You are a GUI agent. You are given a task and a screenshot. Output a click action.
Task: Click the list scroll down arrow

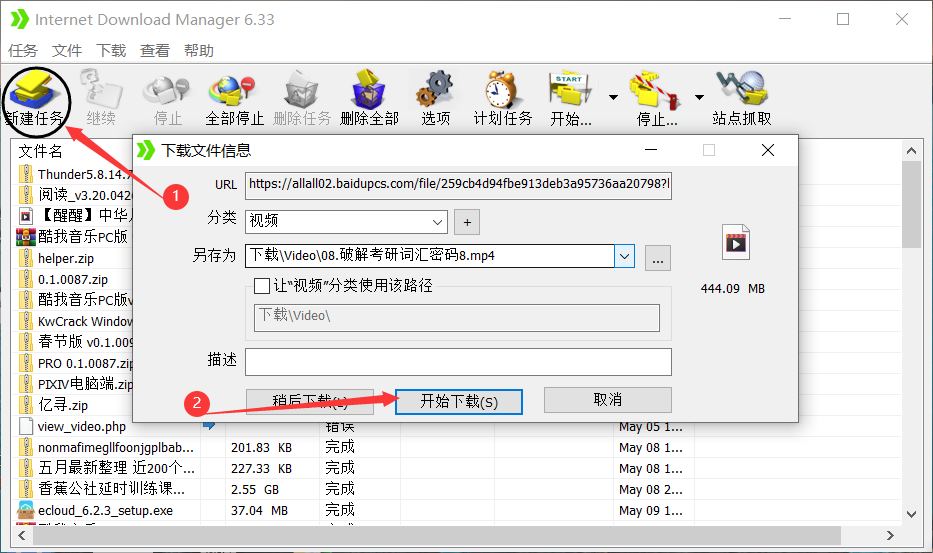[911, 514]
